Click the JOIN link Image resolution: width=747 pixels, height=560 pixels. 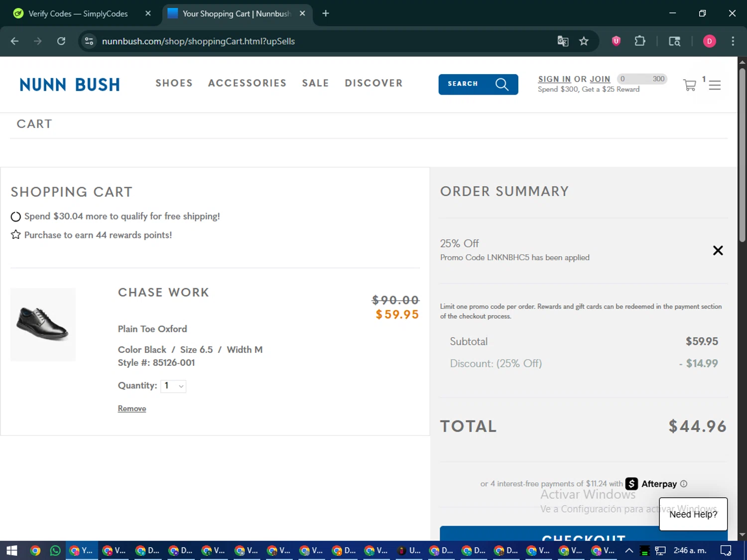pos(600,79)
